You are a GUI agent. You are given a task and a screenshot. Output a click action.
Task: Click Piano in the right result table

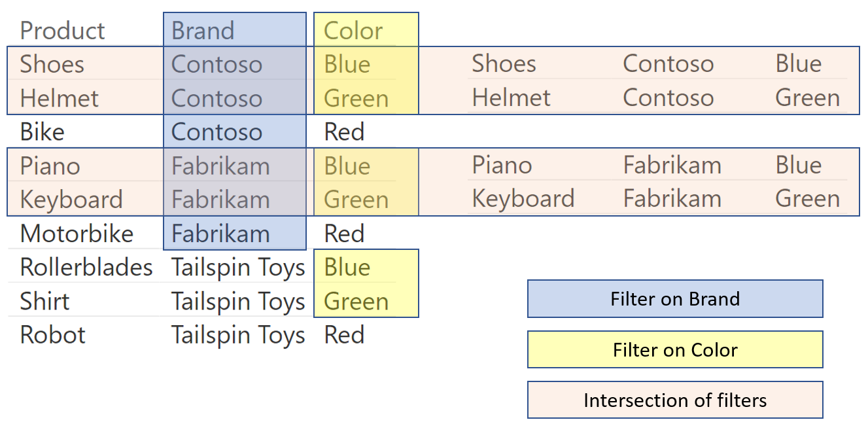pos(502,165)
